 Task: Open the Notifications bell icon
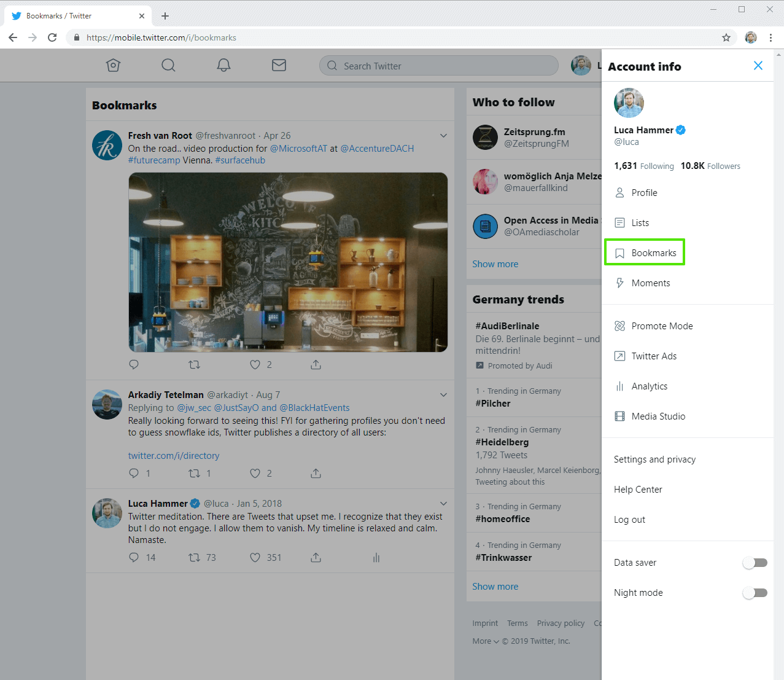tap(224, 65)
